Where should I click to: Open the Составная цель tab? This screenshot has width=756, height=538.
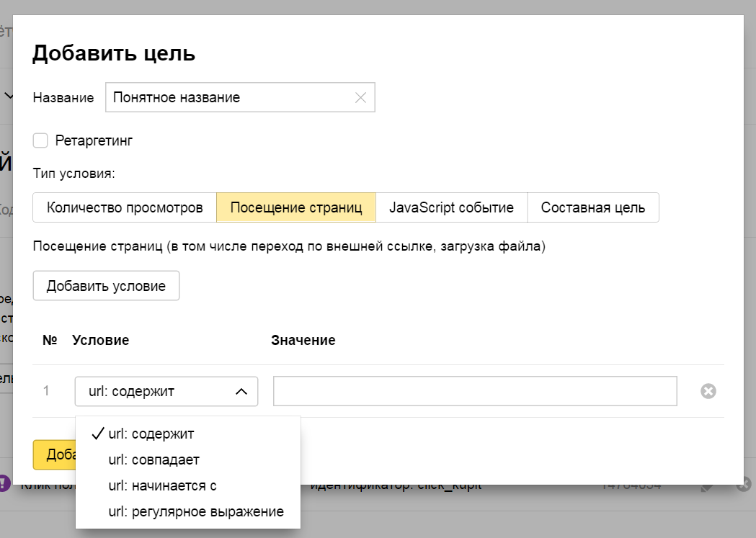pos(592,208)
